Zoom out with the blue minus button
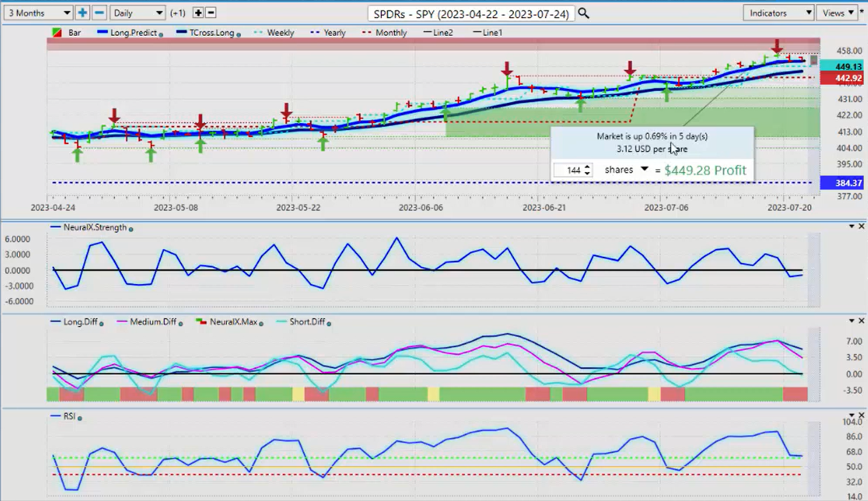Image resolution: width=868 pixels, height=501 pixels. point(100,13)
